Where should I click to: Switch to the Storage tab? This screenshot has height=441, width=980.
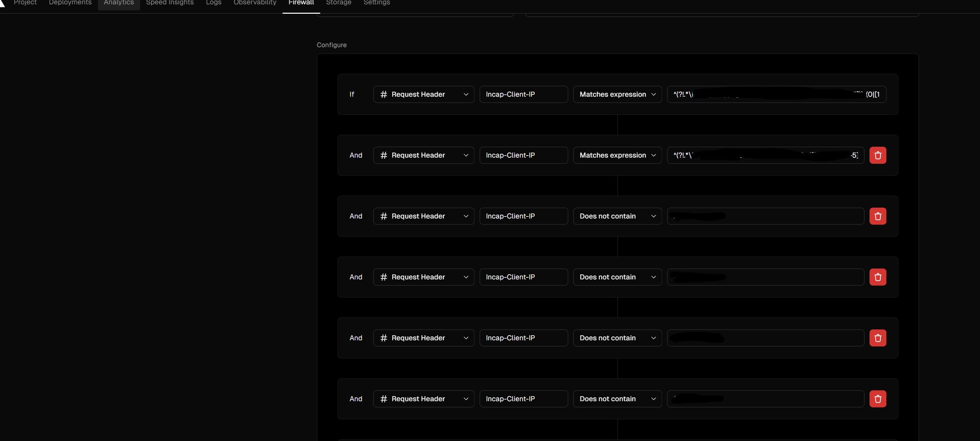[338, 3]
